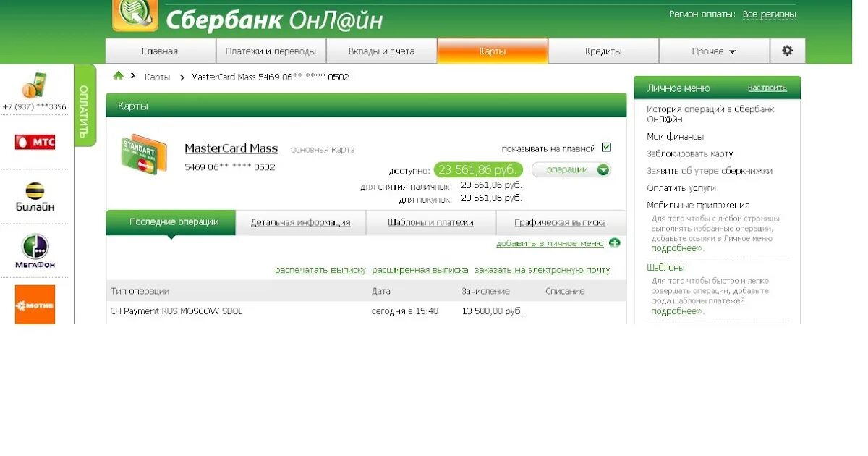868x456 pixels.
Task: Click 'подробнее' under Шаблоны section
Action: (x=676, y=311)
